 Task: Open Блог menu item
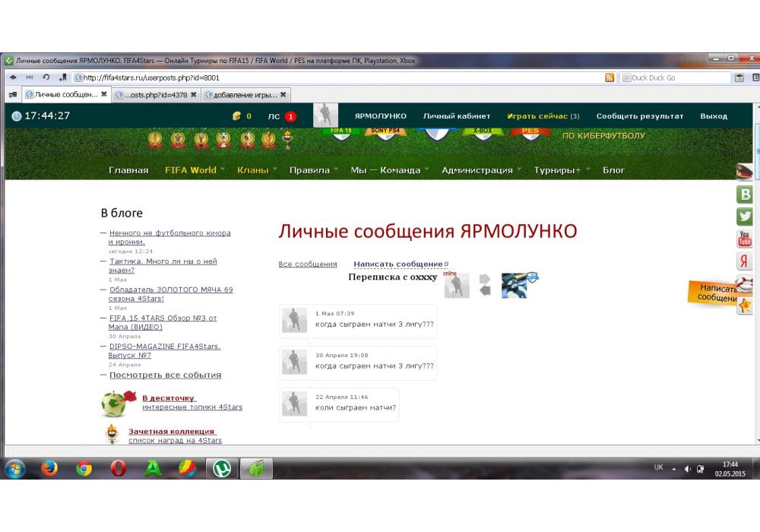tap(613, 170)
